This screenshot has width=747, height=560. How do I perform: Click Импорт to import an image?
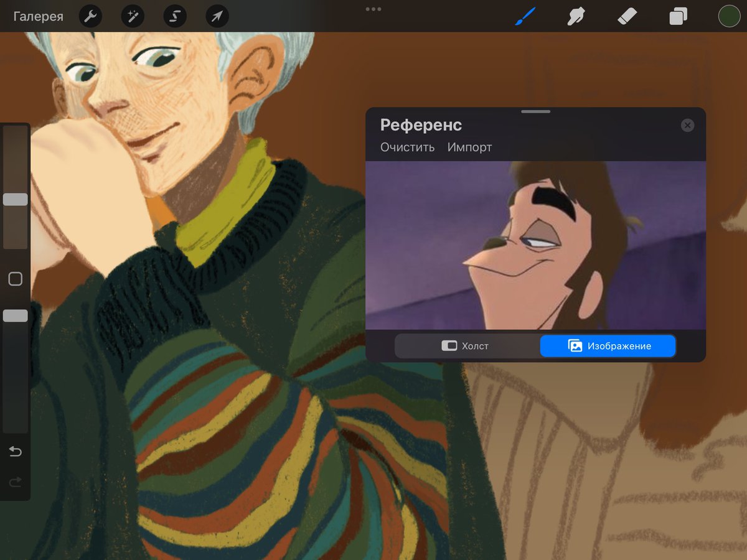(469, 147)
